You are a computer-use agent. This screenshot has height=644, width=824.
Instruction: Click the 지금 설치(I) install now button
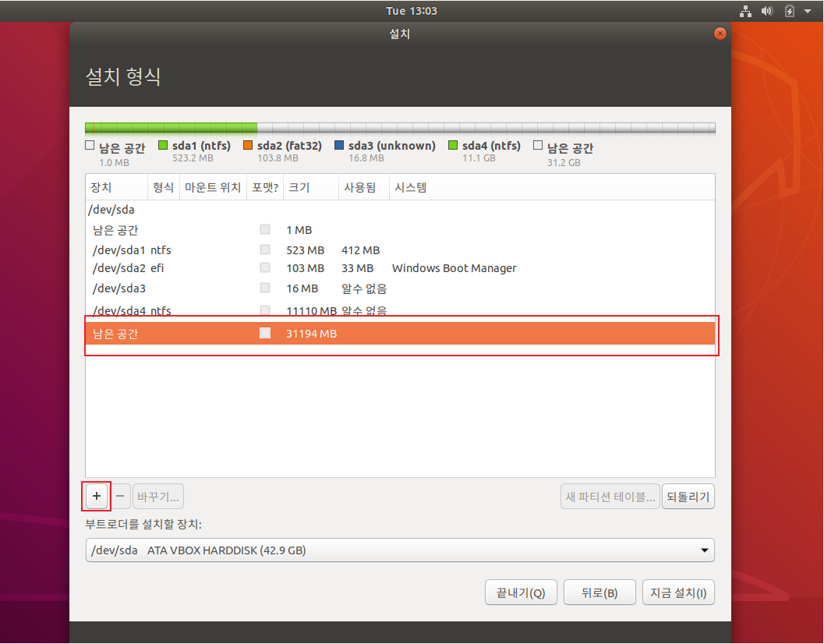[x=678, y=593]
